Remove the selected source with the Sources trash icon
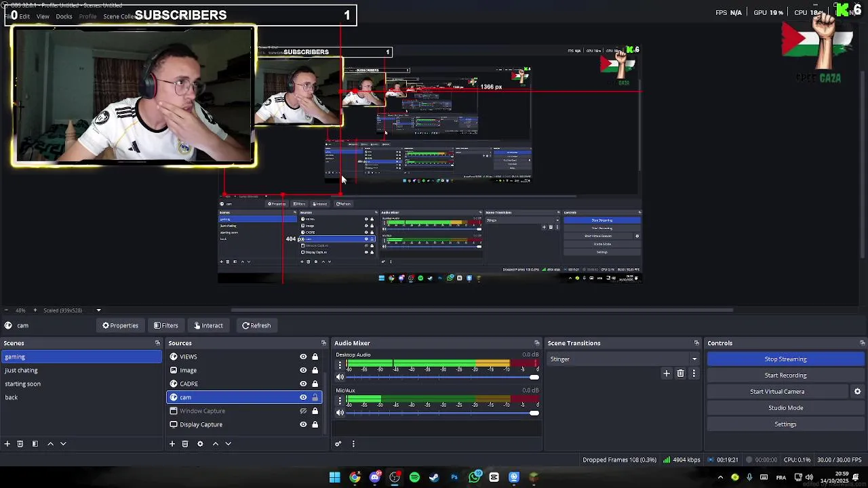The height and width of the screenshot is (488, 868). click(x=185, y=444)
